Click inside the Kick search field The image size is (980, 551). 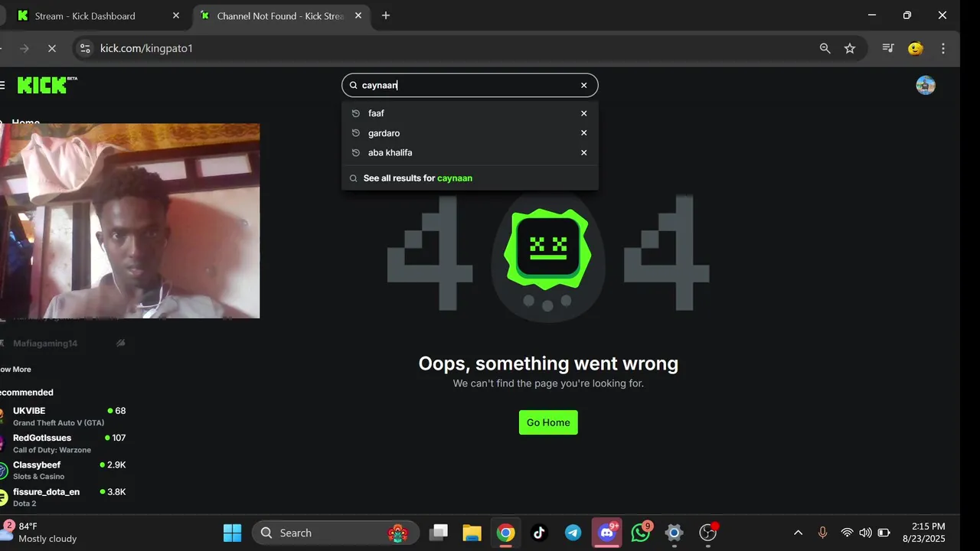(x=469, y=85)
